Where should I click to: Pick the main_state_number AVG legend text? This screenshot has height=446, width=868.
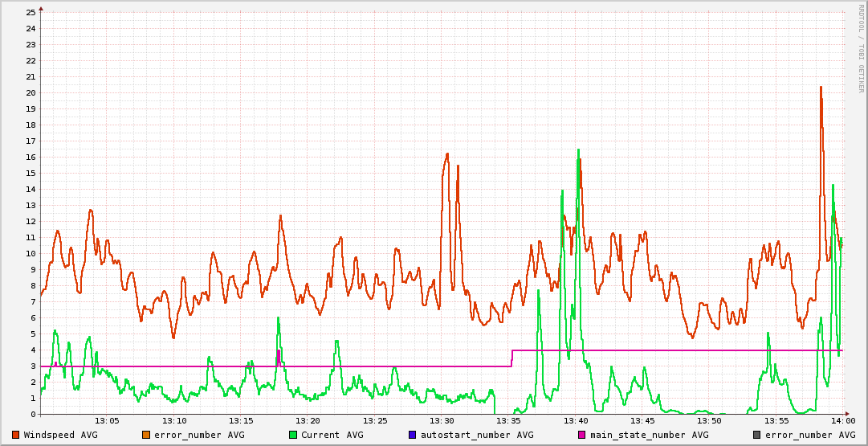[649, 435]
